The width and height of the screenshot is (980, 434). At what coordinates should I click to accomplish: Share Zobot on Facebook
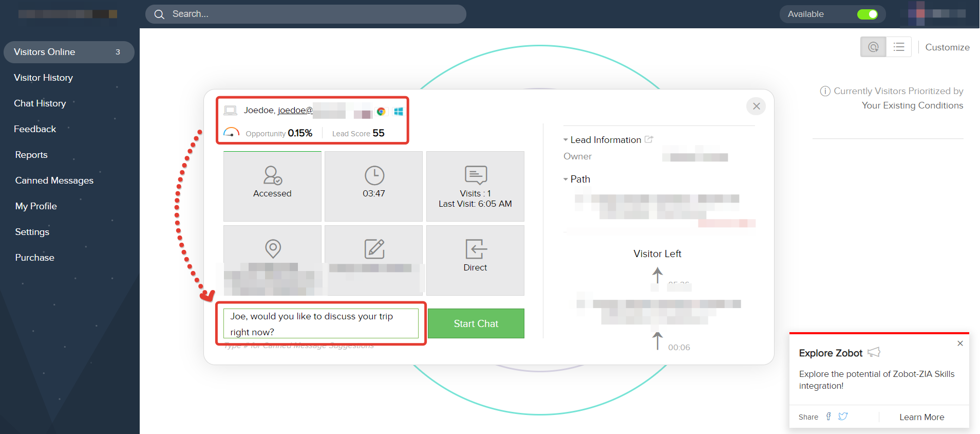(x=828, y=417)
